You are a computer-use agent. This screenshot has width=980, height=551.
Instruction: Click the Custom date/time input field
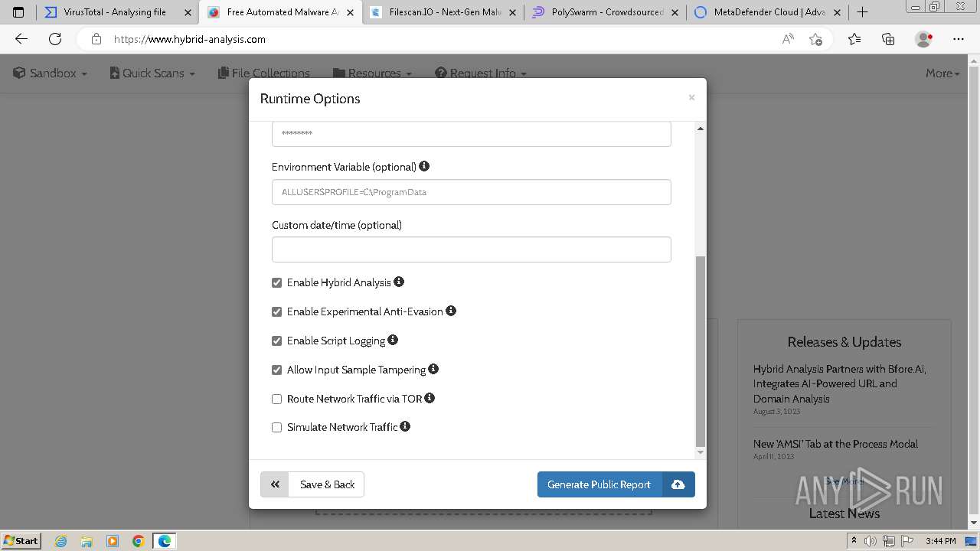pos(471,249)
